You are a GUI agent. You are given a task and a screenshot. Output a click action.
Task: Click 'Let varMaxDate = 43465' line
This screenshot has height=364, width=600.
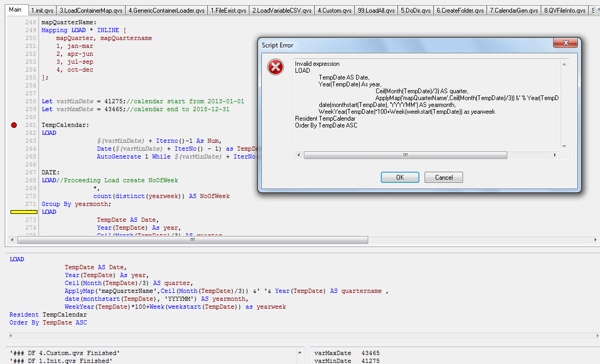pyautogui.click(x=135, y=109)
